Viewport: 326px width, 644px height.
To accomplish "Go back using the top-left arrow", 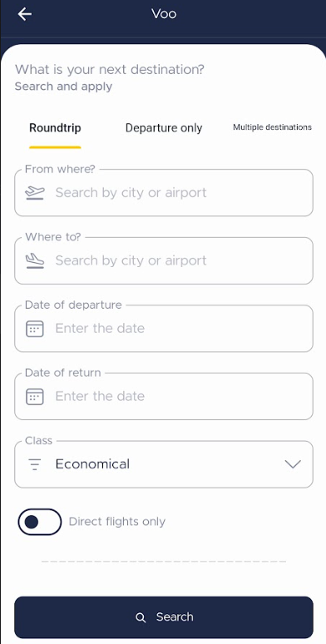I will pyautogui.click(x=25, y=14).
